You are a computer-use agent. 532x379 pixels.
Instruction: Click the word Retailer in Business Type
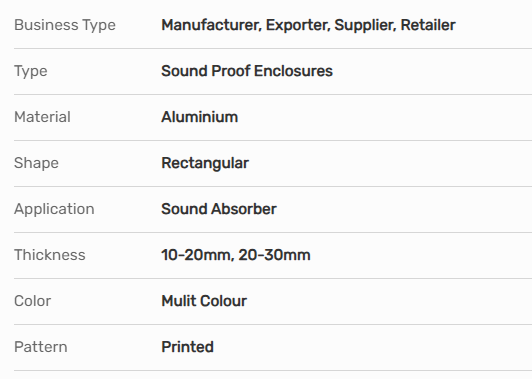pyautogui.click(x=428, y=25)
